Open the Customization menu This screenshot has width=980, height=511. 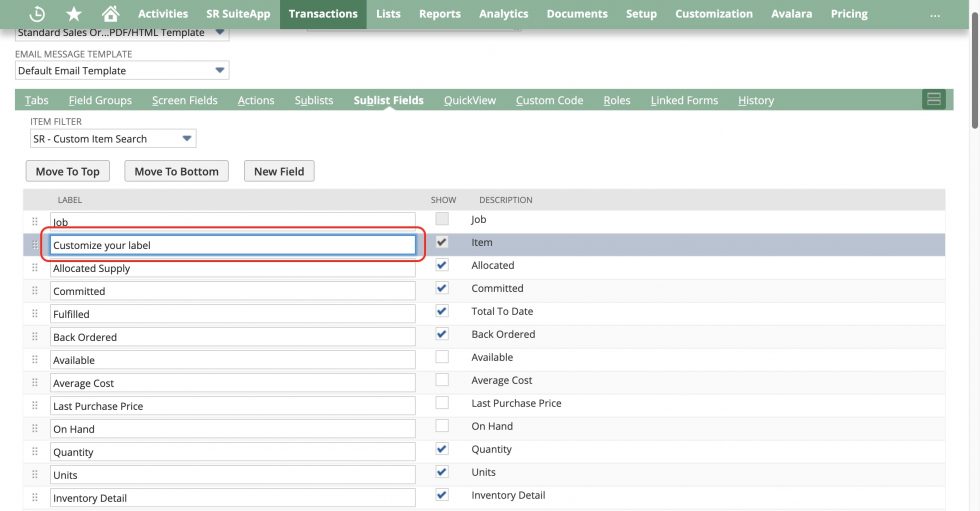click(713, 14)
